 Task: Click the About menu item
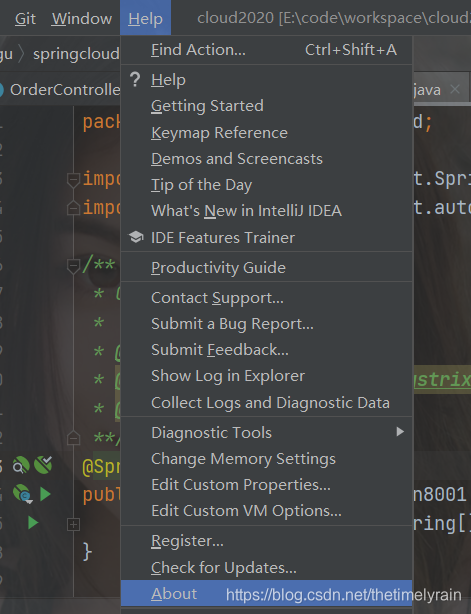266,593
